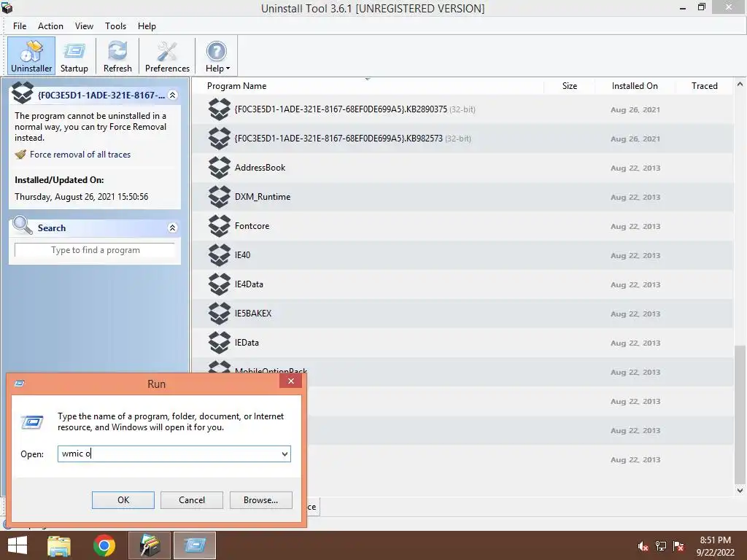Open Preferences from the toolbar
Screen dimensions: 747x560
pos(167,56)
